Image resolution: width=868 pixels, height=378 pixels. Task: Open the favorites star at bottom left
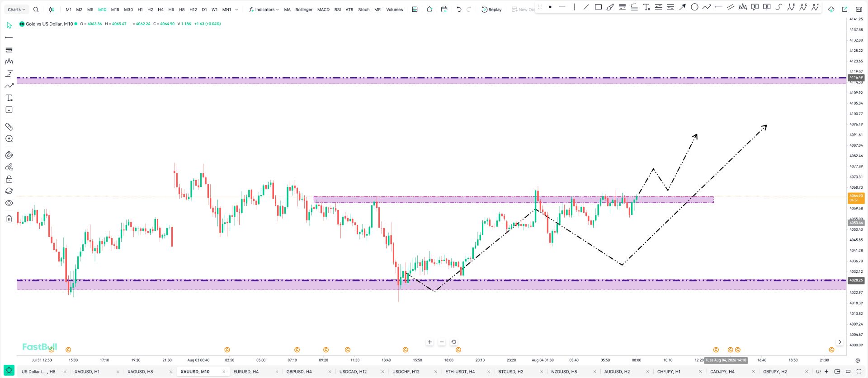(x=9, y=371)
